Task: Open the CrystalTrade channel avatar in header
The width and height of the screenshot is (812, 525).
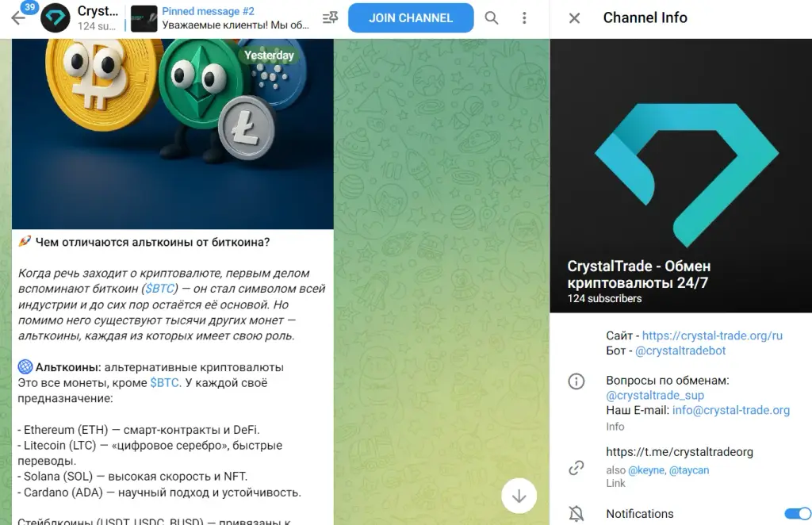Action: [x=56, y=18]
